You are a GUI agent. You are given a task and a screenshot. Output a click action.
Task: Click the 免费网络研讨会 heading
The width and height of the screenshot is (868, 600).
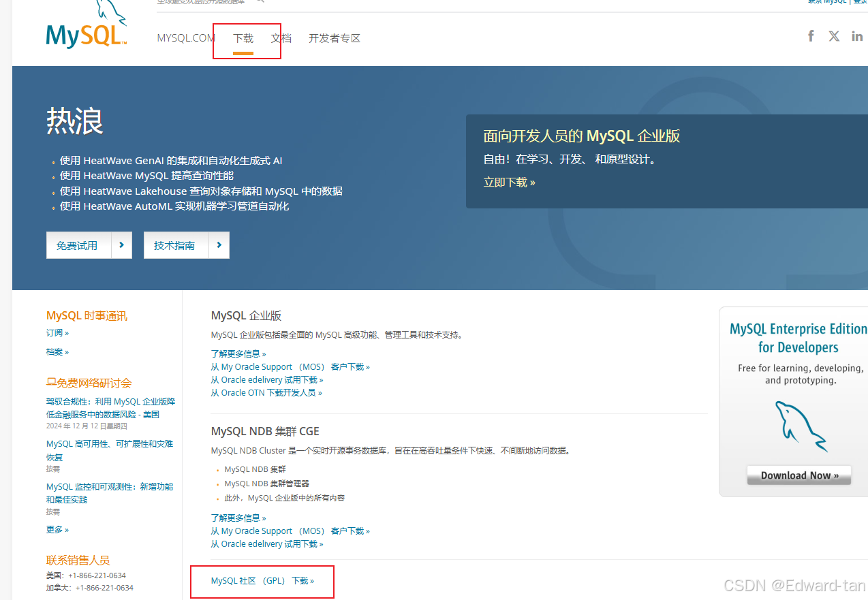[89, 383]
